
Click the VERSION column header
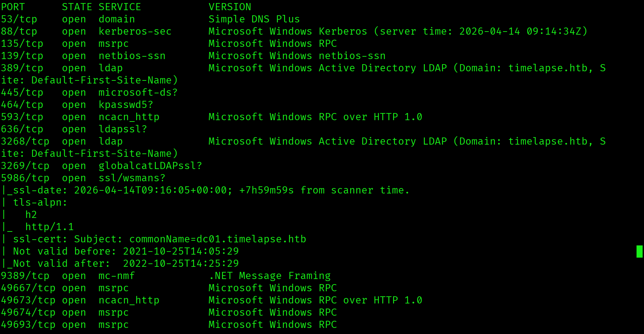coord(230,7)
